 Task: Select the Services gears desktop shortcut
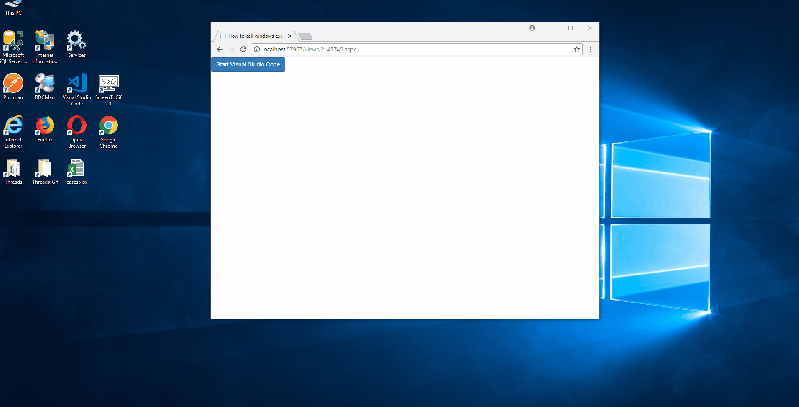pos(76,44)
